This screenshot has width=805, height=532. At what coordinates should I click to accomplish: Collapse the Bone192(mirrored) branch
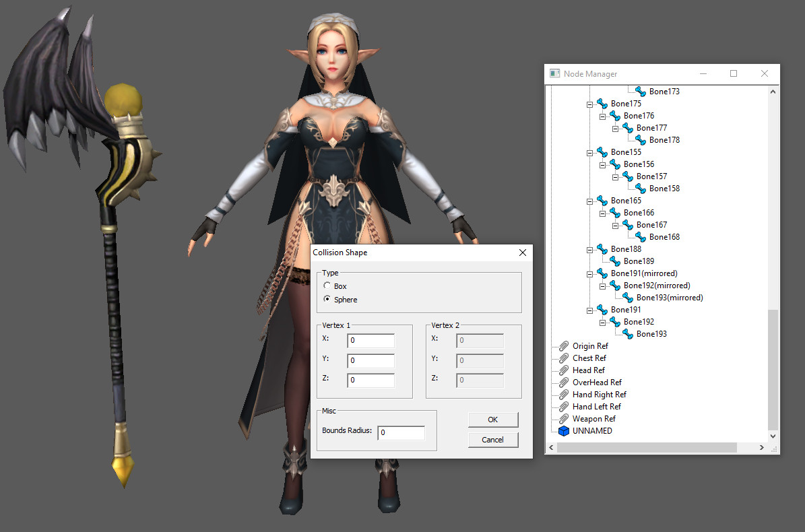click(x=602, y=286)
